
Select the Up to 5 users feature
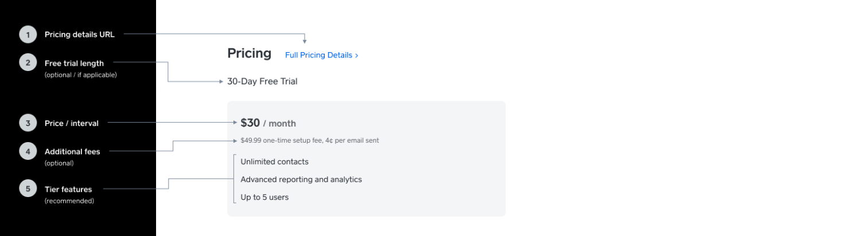264,197
